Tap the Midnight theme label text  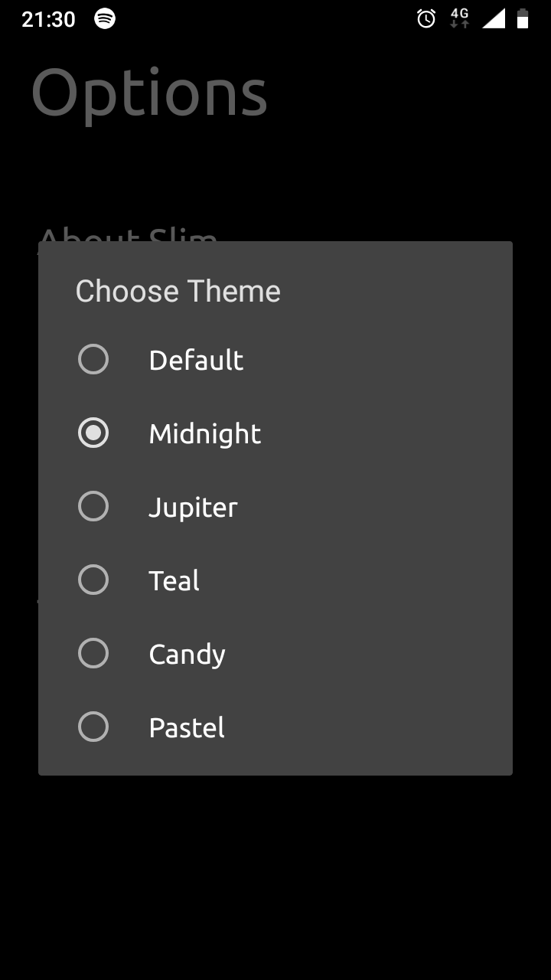(x=205, y=434)
